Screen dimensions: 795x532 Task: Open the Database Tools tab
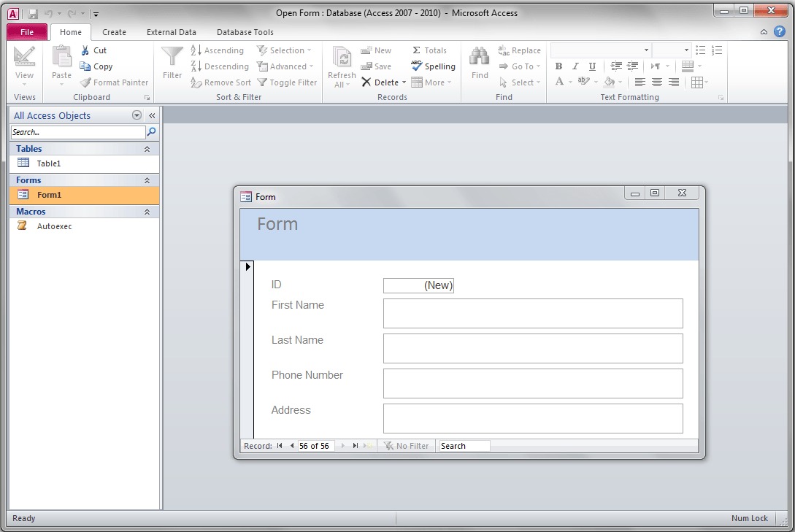click(245, 32)
